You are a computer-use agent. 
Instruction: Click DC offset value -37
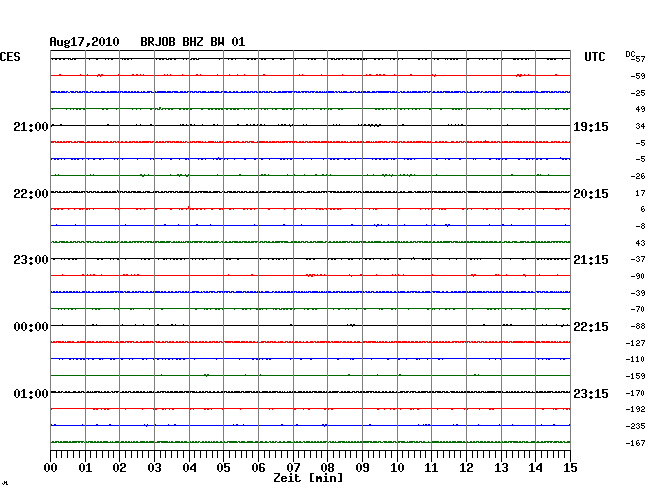[638, 259]
